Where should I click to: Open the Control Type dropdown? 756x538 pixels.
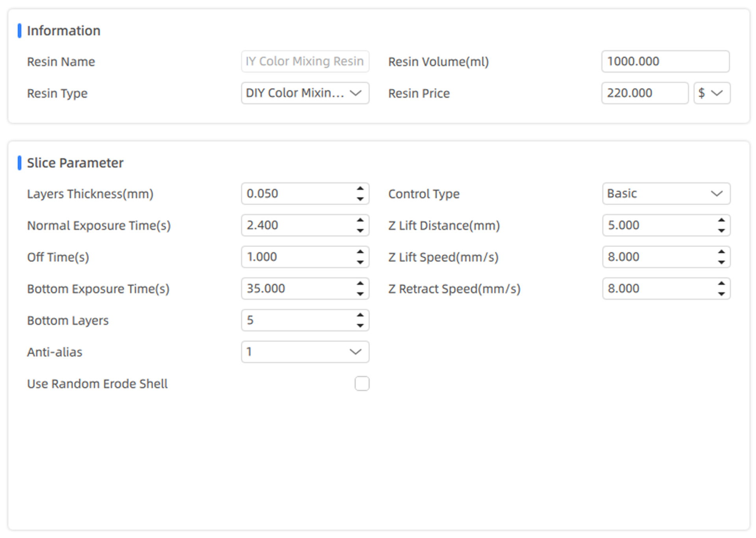[x=666, y=194]
